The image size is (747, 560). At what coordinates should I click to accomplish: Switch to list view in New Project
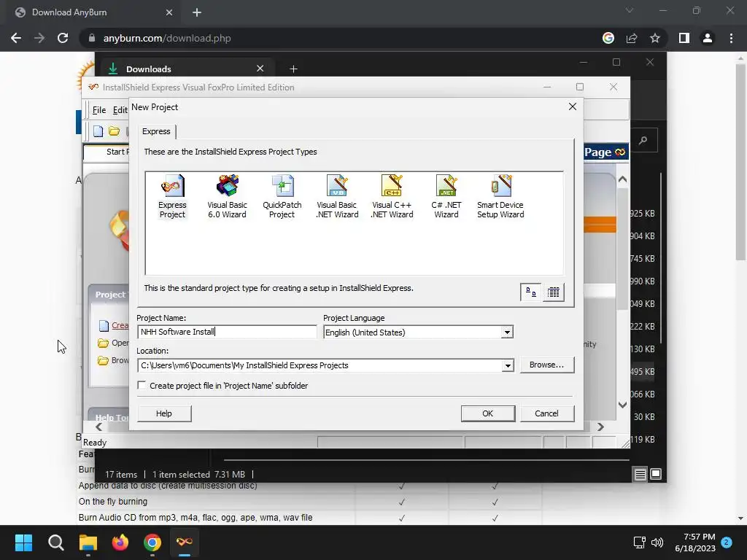coord(553,292)
